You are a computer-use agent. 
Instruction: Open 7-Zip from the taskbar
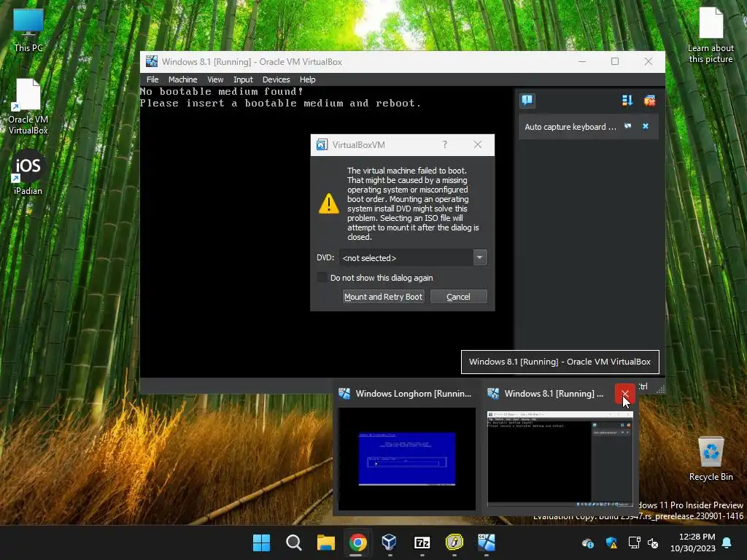coord(422,542)
